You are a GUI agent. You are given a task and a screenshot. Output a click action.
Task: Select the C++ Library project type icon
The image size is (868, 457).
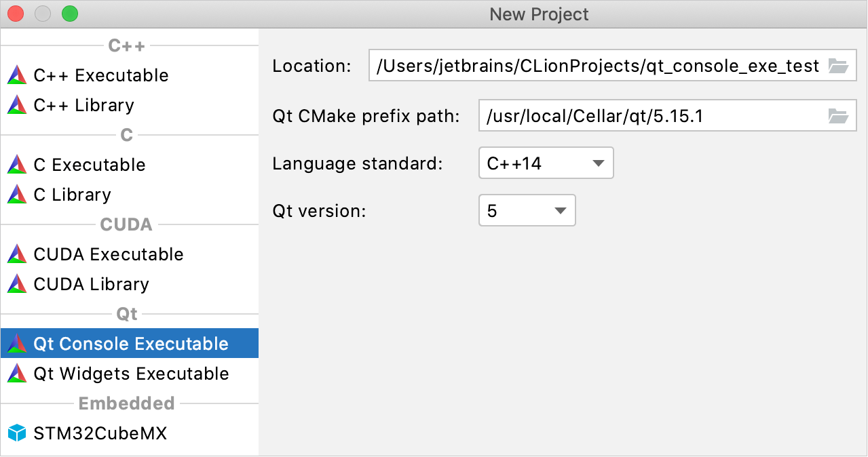click(x=17, y=104)
